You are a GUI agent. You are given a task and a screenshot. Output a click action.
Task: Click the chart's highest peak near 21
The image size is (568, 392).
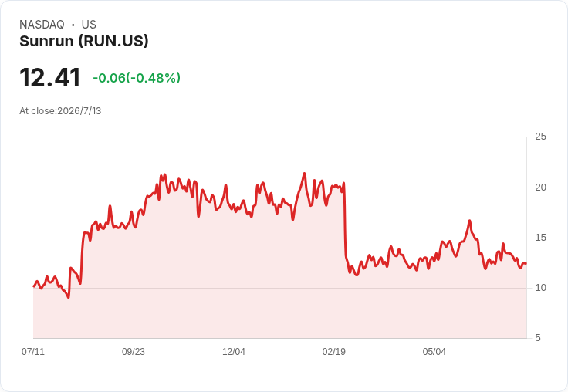pyautogui.click(x=304, y=174)
